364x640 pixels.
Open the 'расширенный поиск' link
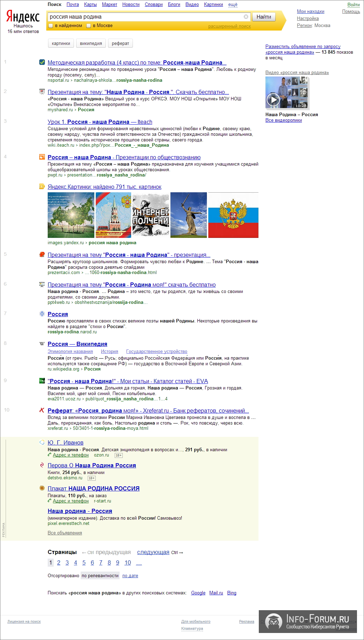(x=229, y=26)
